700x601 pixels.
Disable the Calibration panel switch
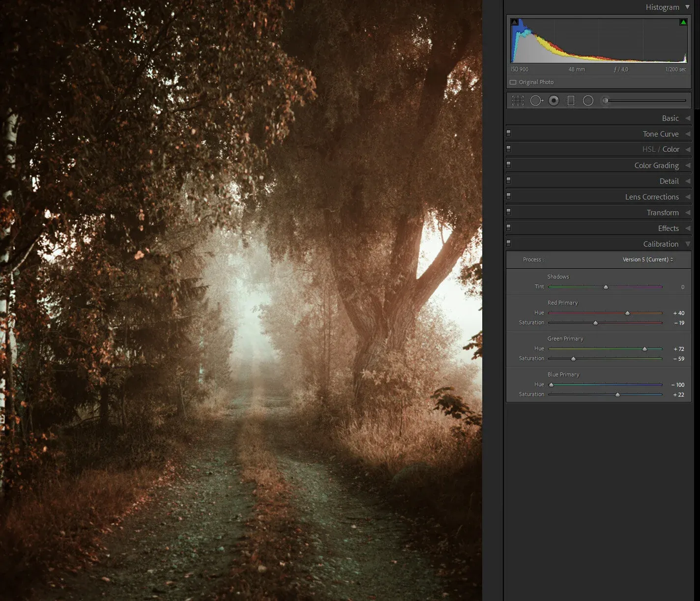click(509, 243)
